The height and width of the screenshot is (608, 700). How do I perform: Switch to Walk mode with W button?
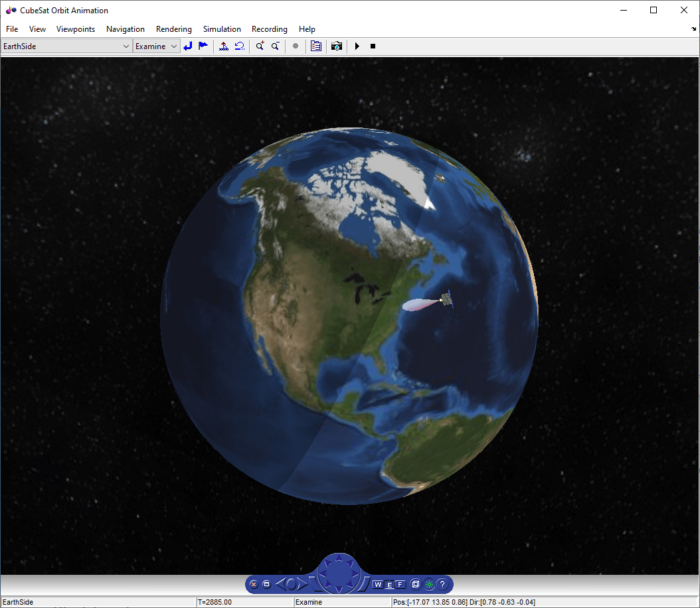coord(378,584)
